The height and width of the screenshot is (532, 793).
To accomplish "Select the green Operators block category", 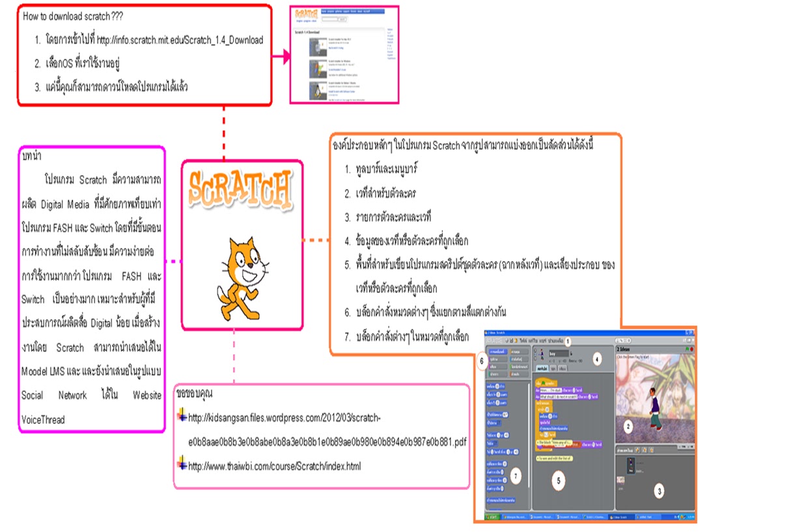I will [520, 367].
